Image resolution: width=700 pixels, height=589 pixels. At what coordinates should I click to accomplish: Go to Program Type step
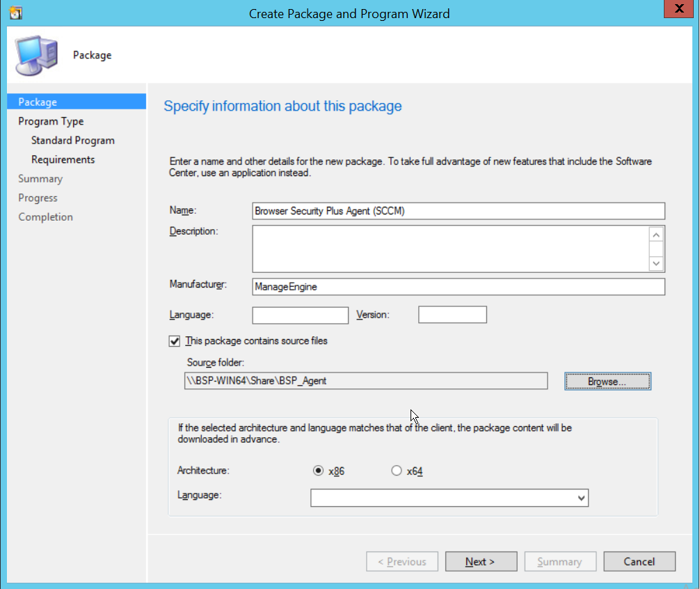pos(51,121)
